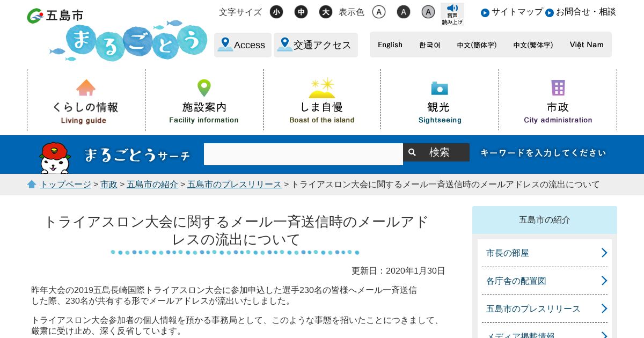This screenshot has height=338, width=644.
Task: Set text size to small (小)
Action: (x=276, y=12)
